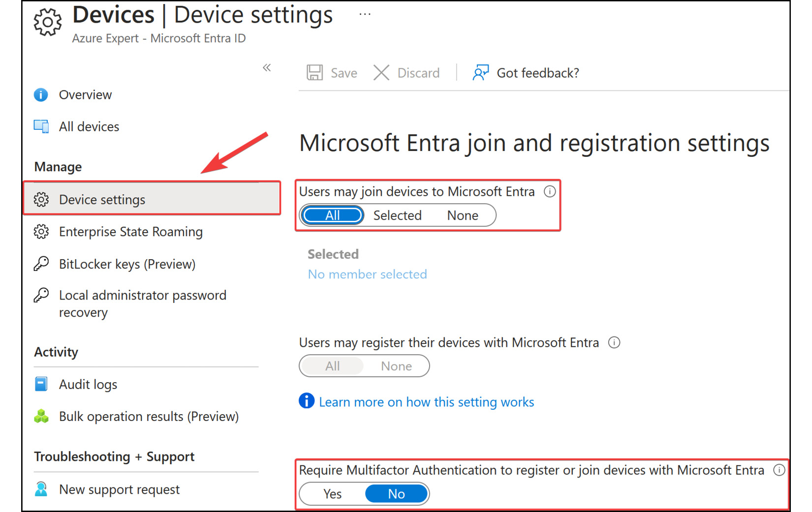The image size is (812, 512).
Task: Click info icon beside Multifactor Authentication setting
Action: pyautogui.click(x=779, y=470)
